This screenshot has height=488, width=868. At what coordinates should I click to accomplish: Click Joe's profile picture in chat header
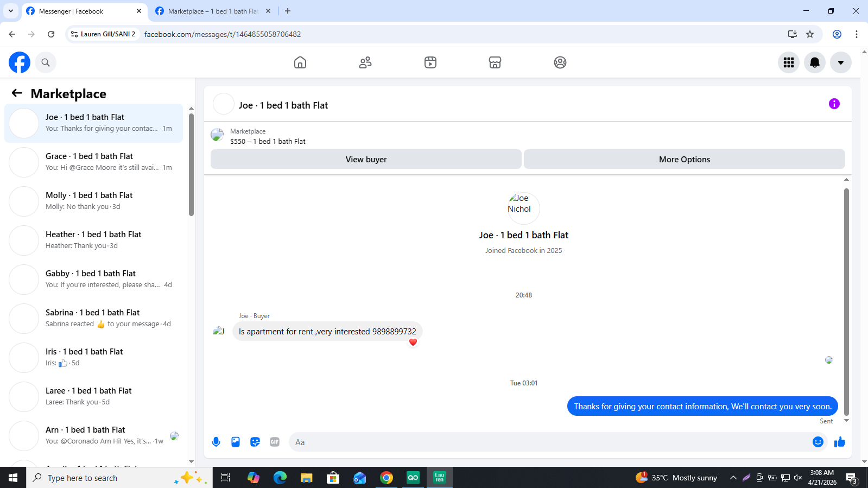[224, 104]
